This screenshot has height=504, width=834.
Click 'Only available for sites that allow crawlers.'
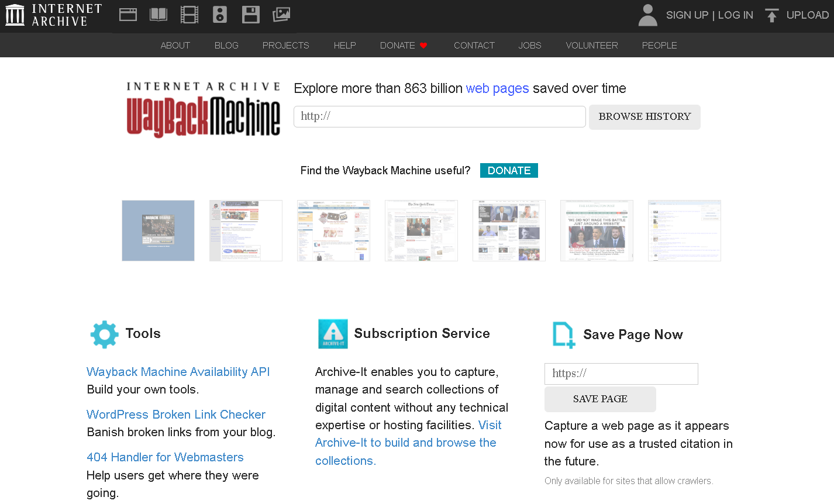point(629,481)
